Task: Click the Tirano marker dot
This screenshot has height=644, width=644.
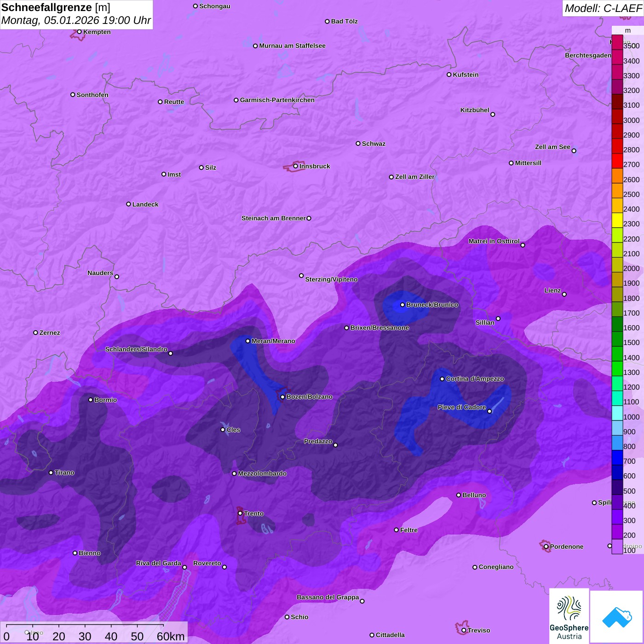Action: click(51, 472)
